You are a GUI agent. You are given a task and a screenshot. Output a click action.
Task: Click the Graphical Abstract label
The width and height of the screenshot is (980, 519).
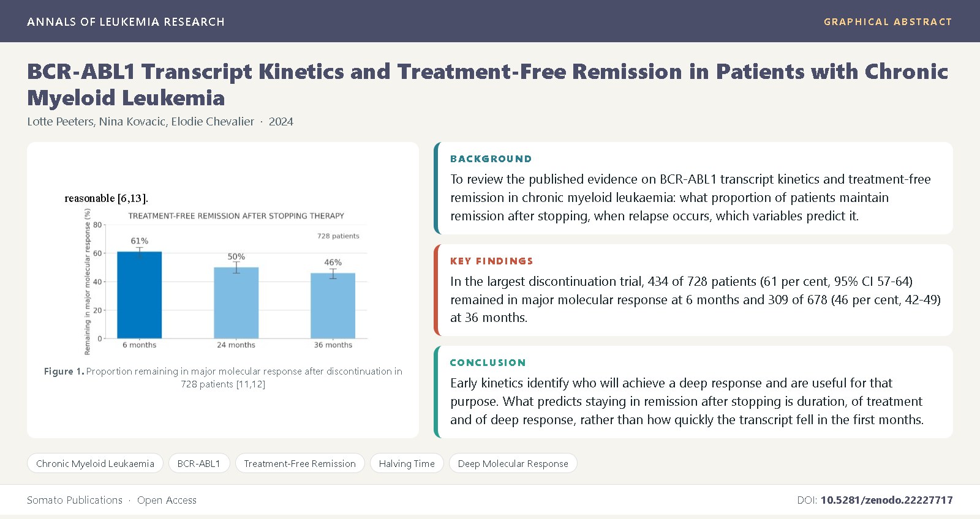point(888,21)
